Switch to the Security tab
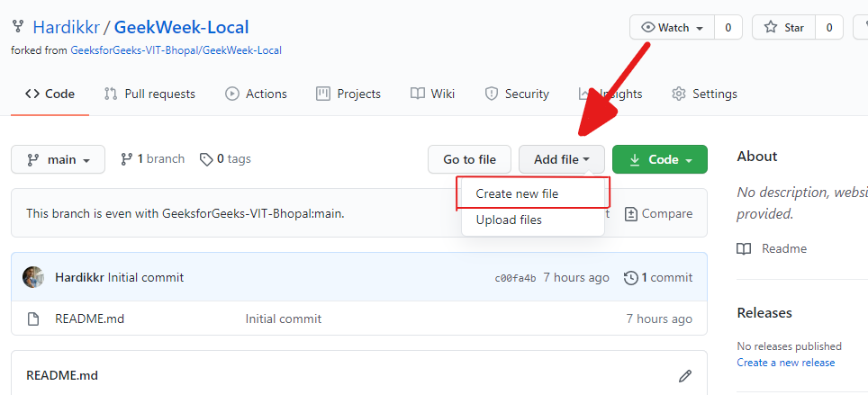The image size is (868, 395). tap(517, 94)
